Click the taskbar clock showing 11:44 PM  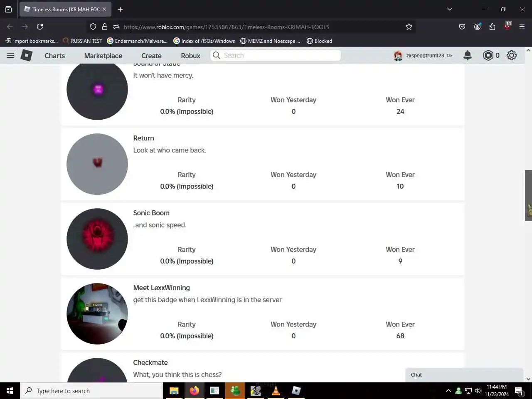pos(497,391)
